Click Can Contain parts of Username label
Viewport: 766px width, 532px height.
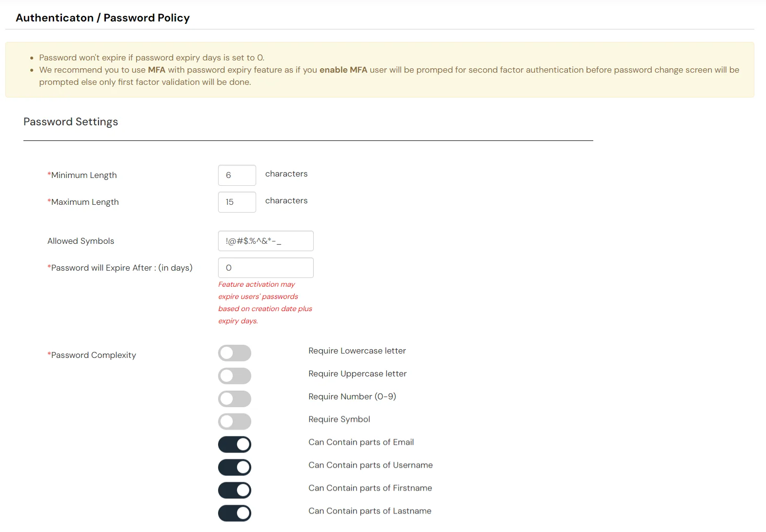click(371, 465)
